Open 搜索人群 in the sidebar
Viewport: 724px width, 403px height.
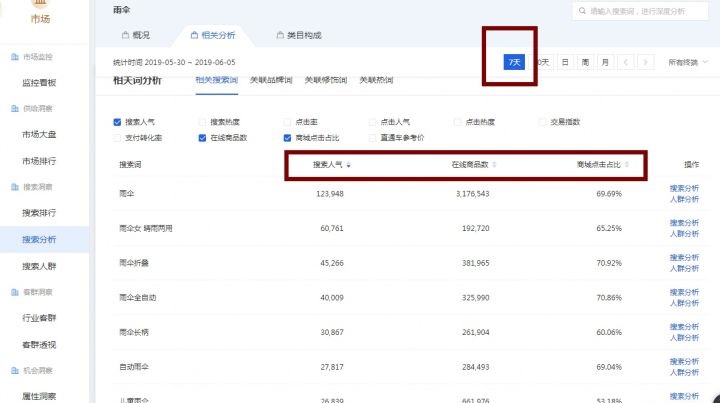39,266
